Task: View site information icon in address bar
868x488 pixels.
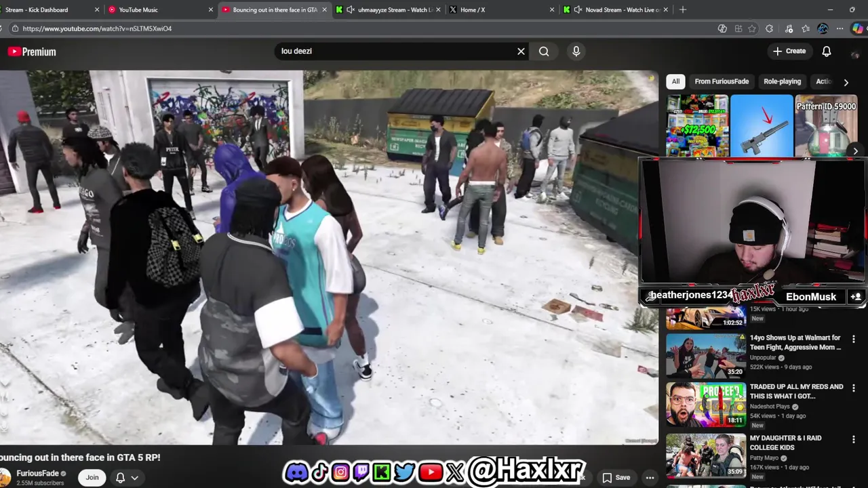Action: click(x=15, y=28)
